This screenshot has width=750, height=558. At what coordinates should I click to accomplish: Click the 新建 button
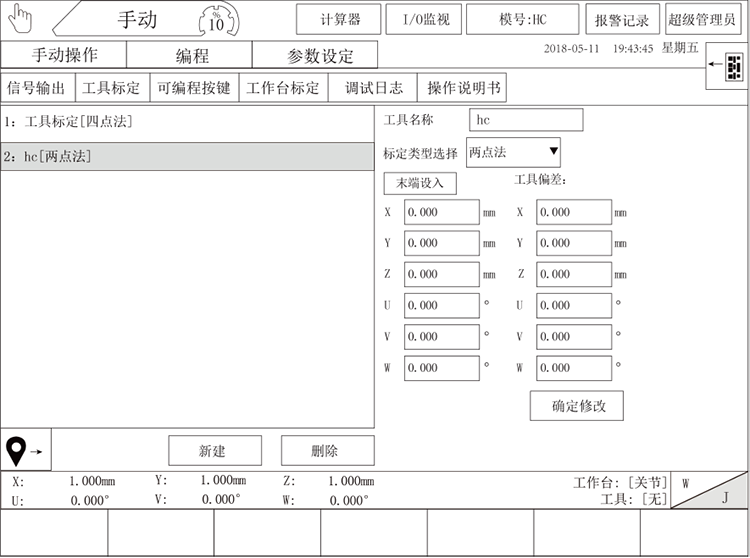[214, 451]
